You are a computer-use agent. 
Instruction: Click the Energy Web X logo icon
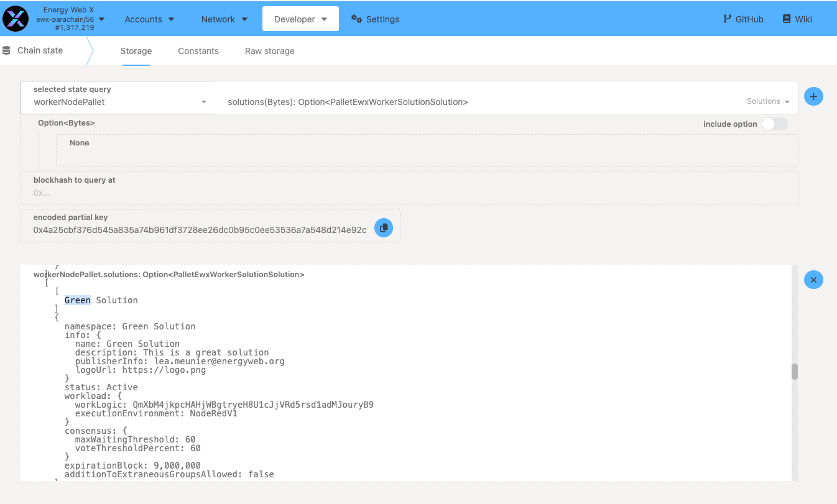pos(16,19)
